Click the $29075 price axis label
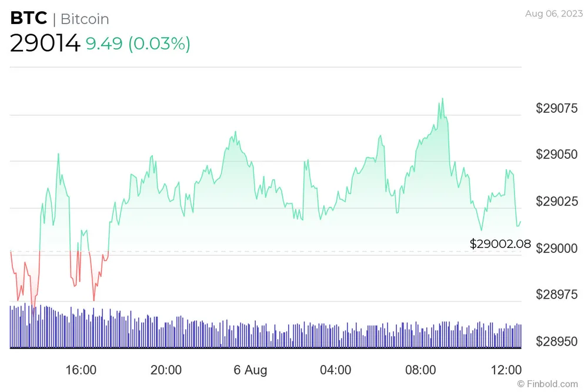588x392 pixels. pyautogui.click(x=556, y=108)
